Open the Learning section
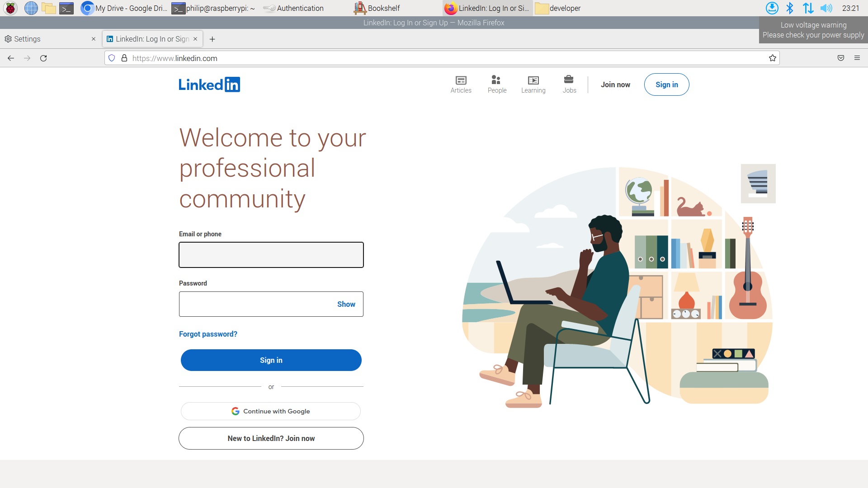 [533, 84]
